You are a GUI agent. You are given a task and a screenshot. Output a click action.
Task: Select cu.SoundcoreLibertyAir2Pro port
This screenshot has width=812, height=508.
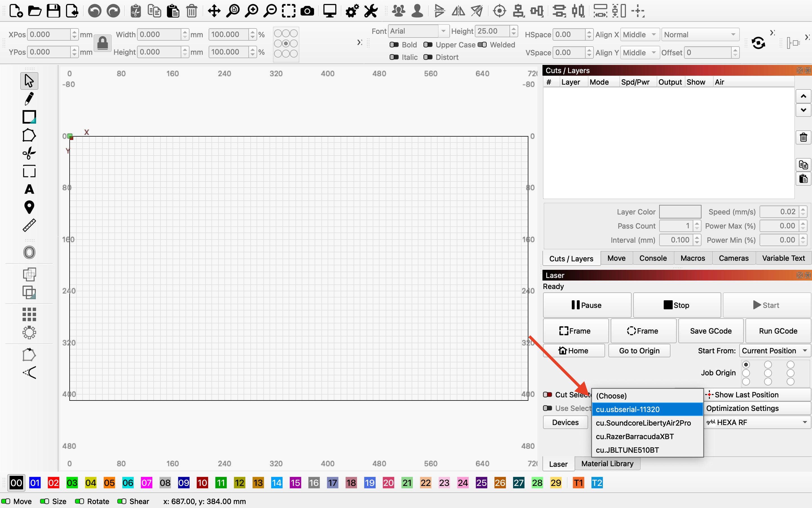coord(647,423)
